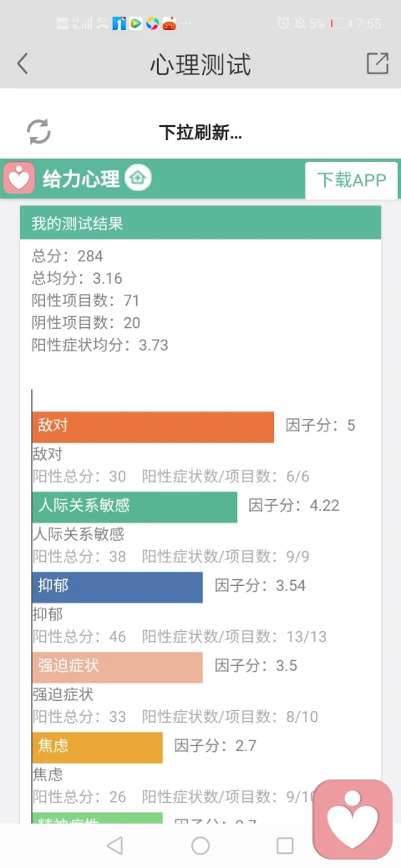
Task: Select the 我的测试结果 header tab
Action: pyautogui.click(x=200, y=223)
